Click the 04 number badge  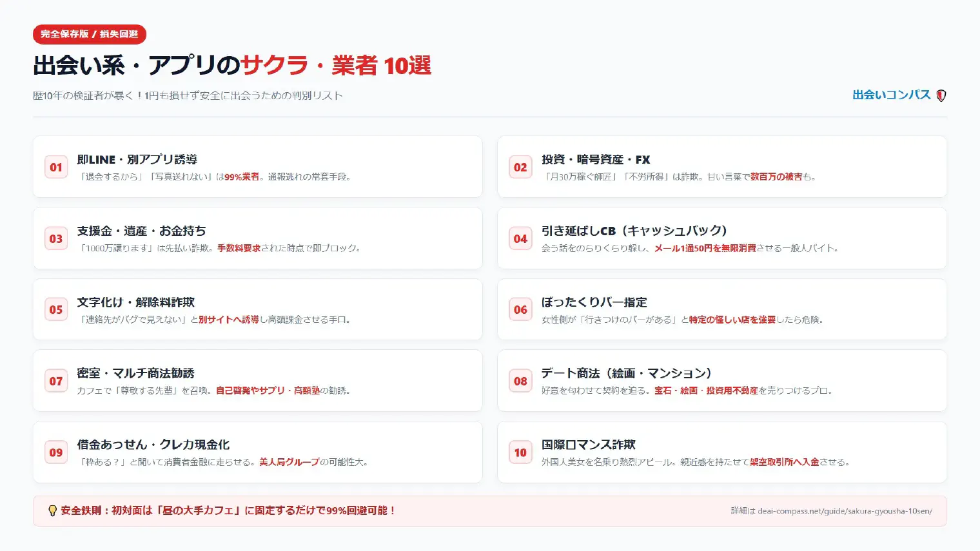pyautogui.click(x=520, y=238)
